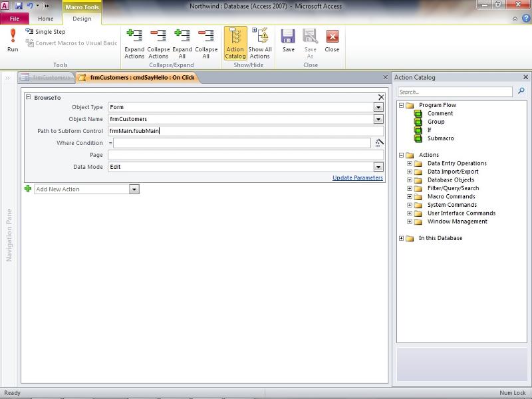532x399 pixels.
Task: Click the Action Catalog search box
Action: (x=455, y=92)
